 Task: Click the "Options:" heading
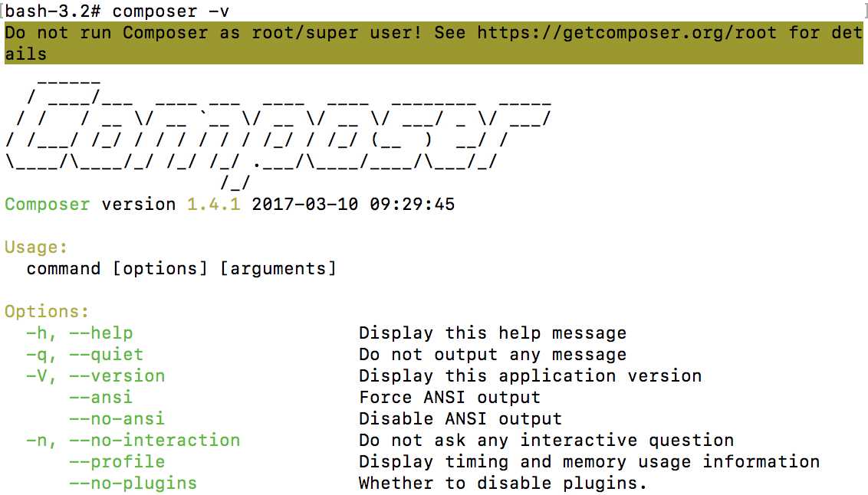(47, 311)
